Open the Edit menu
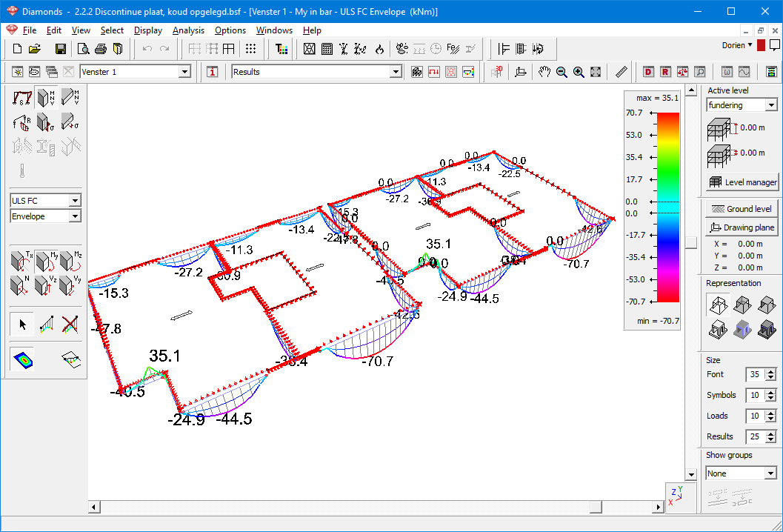This screenshot has width=783, height=532. pos(54,30)
